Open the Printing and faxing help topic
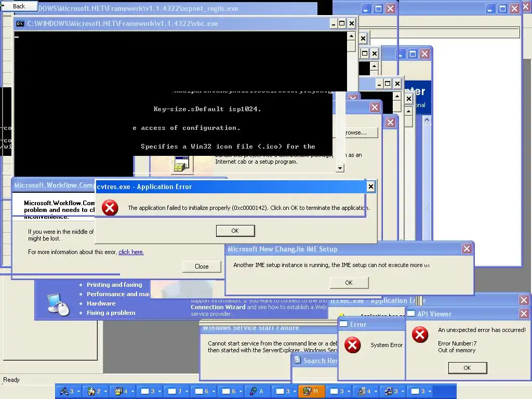This screenshot has width=532, height=399. tap(114, 285)
